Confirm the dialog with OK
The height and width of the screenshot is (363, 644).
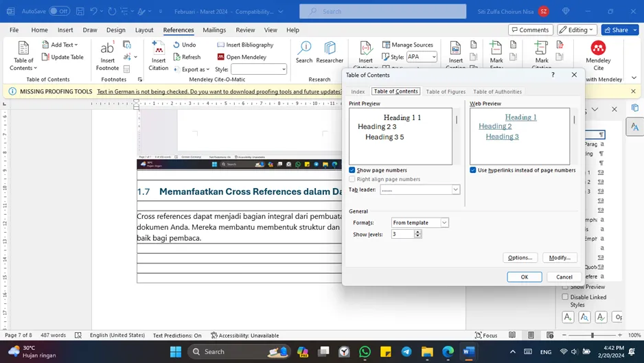coord(525,277)
